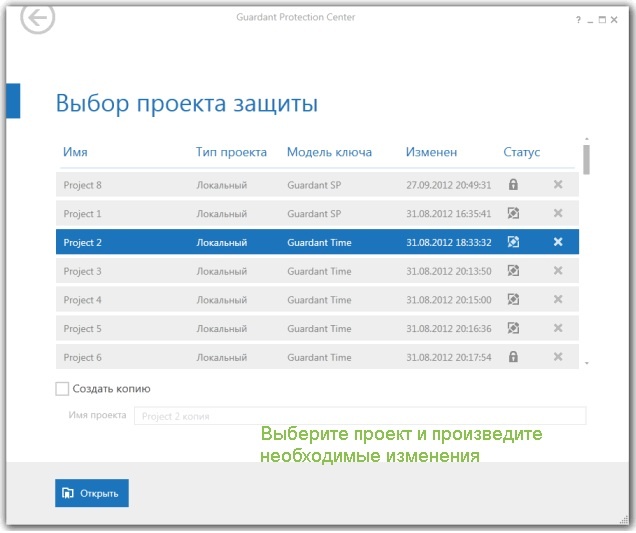Sort by the Изменен column header
Viewport: 636px width, 533px height.
(x=431, y=152)
